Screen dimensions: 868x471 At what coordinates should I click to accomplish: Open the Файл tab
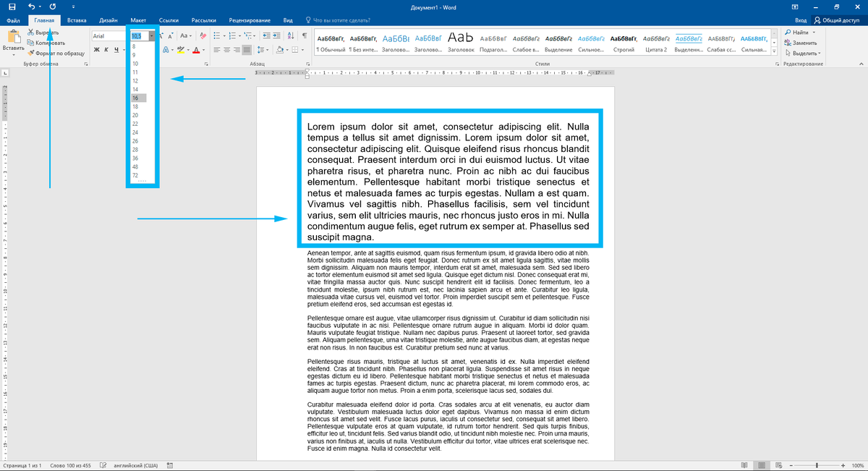pyautogui.click(x=13, y=20)
